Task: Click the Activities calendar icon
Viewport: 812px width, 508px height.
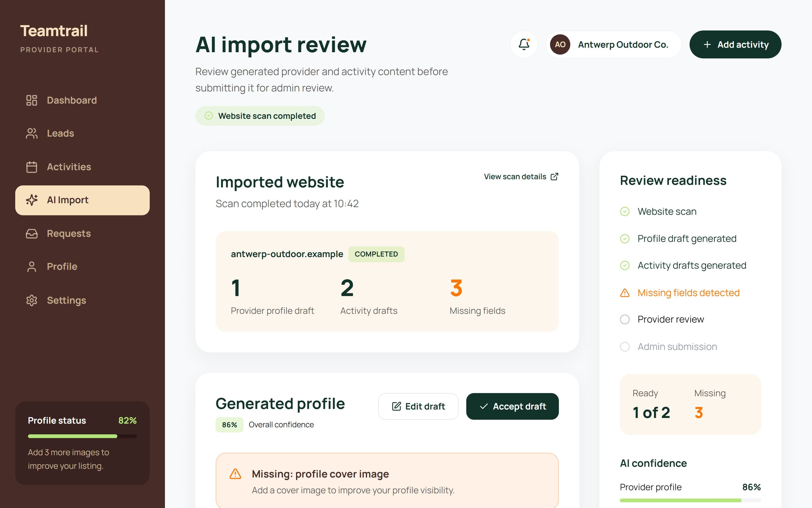Action: (x=32, y=167)
